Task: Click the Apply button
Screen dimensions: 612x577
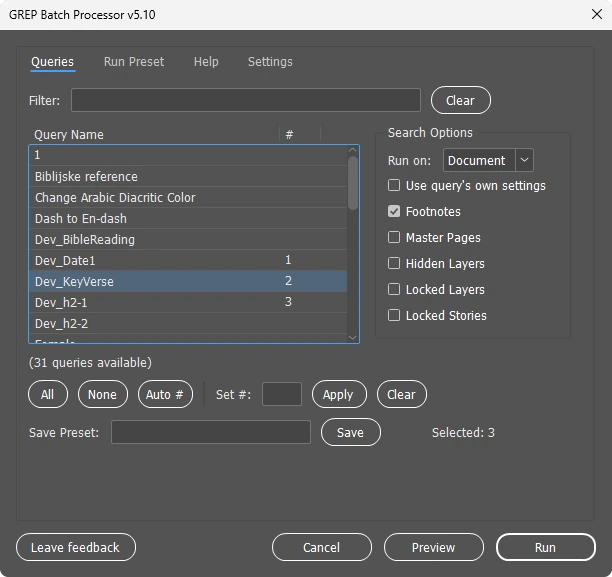Action: 339,394
